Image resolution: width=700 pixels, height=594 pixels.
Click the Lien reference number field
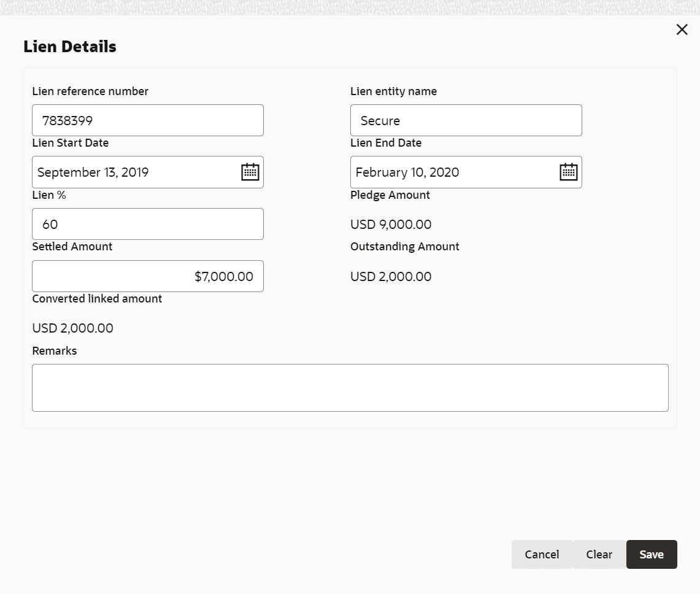[147, 120]
